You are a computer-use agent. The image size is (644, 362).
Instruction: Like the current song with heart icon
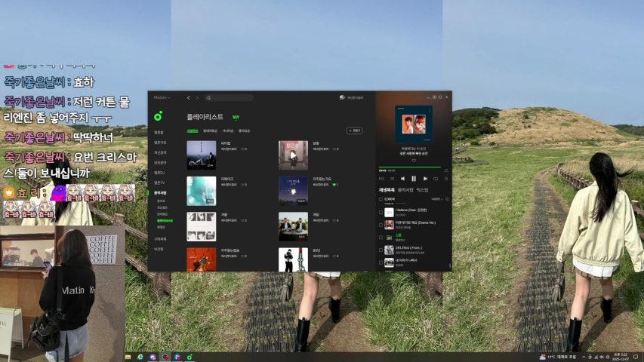414,160
